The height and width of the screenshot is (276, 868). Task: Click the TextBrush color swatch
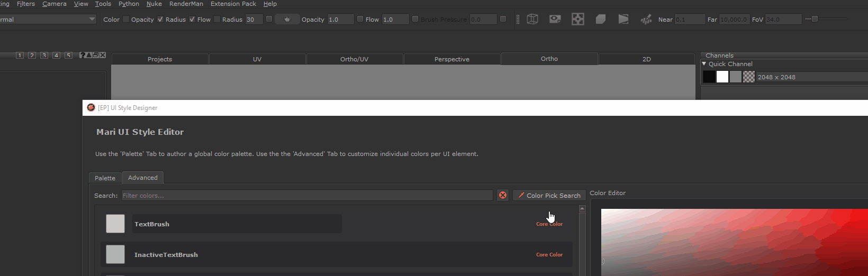point(115,224)
